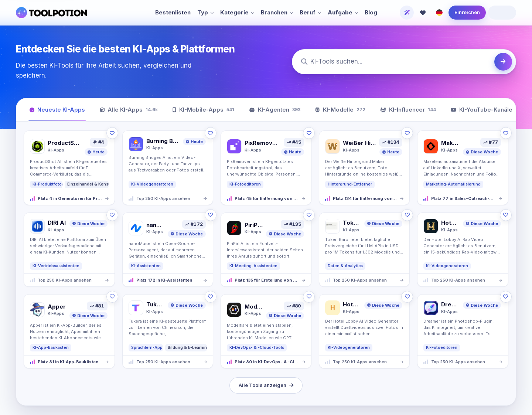Click the KI-DevOps- & -Cloud-Tools tag
The image size is (532, 415).
click(x=257, y=347)
